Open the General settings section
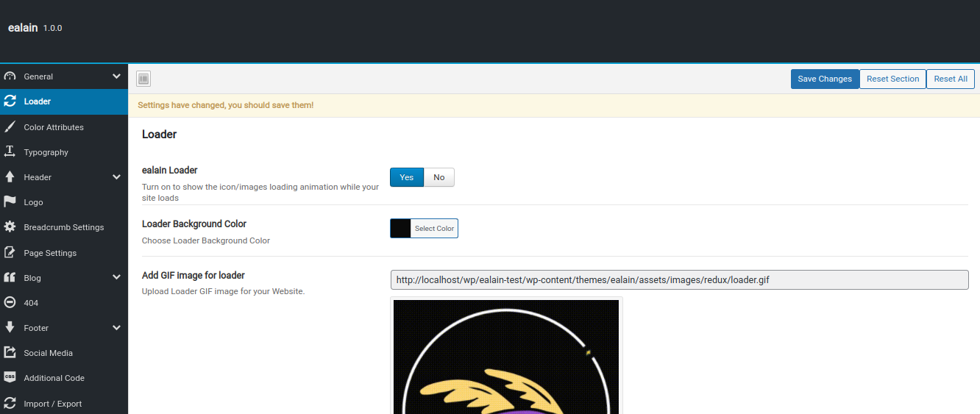This screenshot has width=980, height=414. (64, 76)
